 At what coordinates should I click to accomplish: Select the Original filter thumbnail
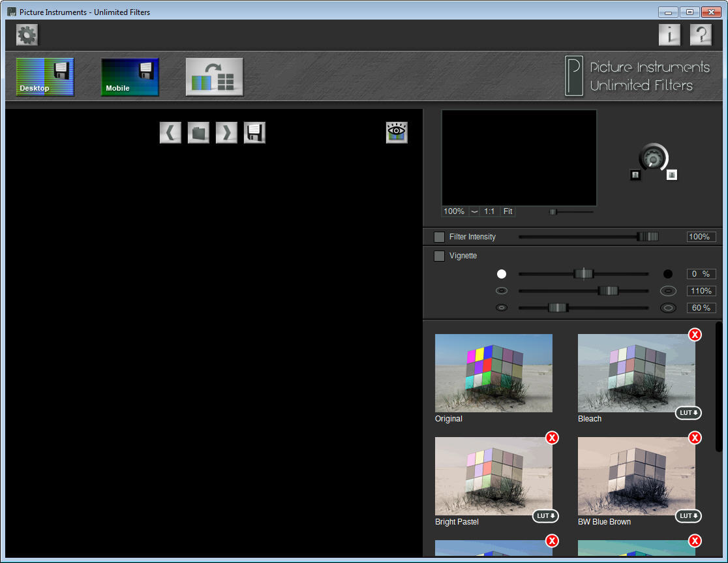pyautogui.click(x=494, y=373)
